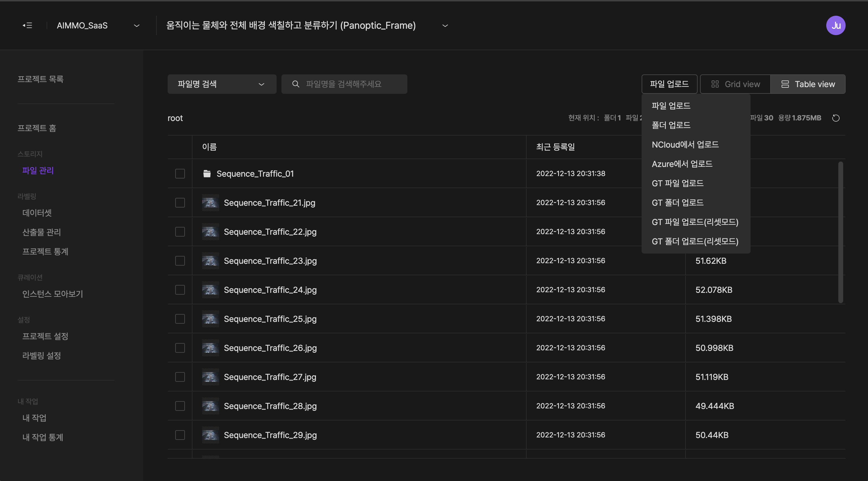
Task: Click the 파일 관리 link in sidebar
Action: coord(37,171)
